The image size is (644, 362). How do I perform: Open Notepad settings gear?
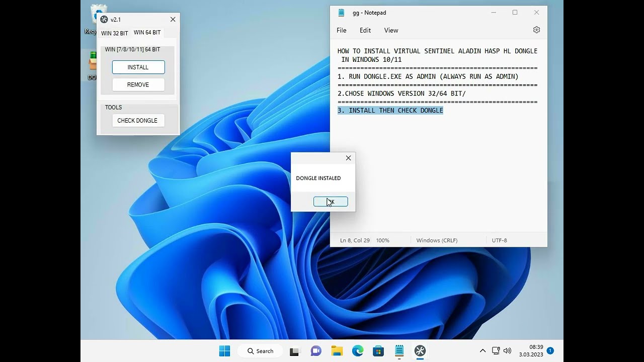(536, 30)
